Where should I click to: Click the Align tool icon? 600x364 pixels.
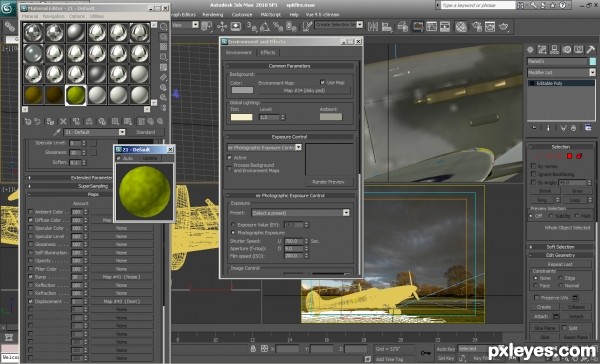tap(387, 26)
